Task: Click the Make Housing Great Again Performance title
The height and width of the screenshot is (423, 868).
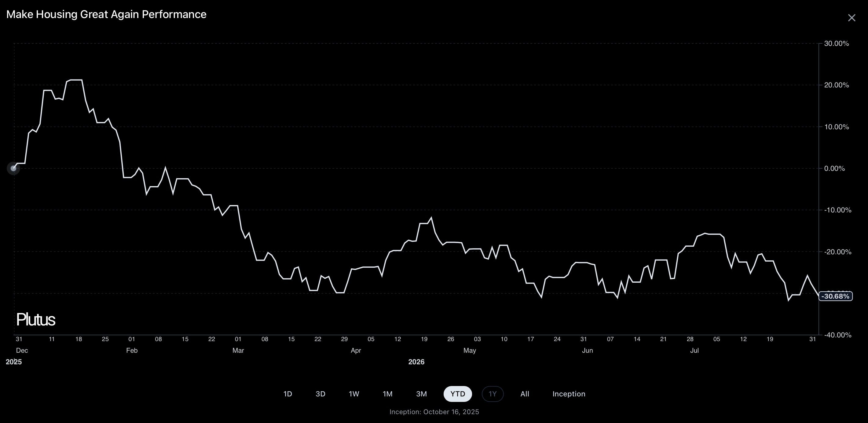Action: click(106, 14)
